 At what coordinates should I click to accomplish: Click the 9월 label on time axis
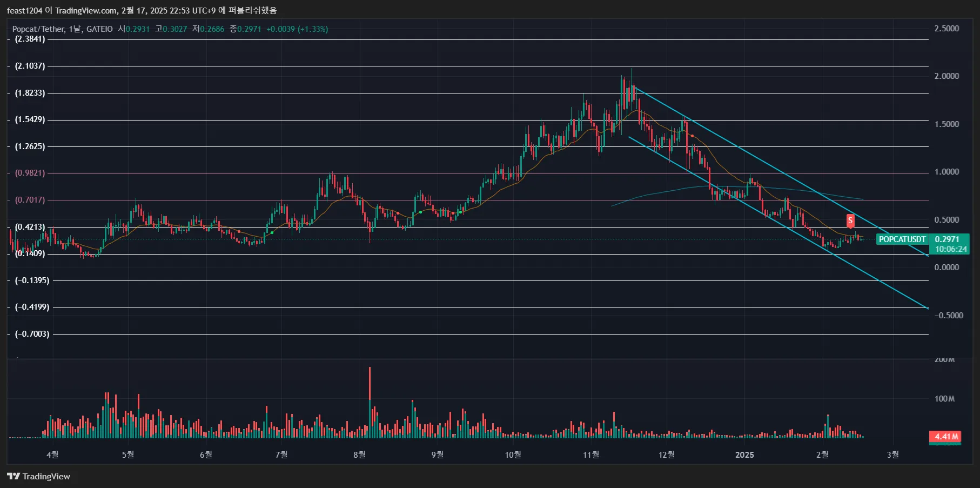(437, 454)
